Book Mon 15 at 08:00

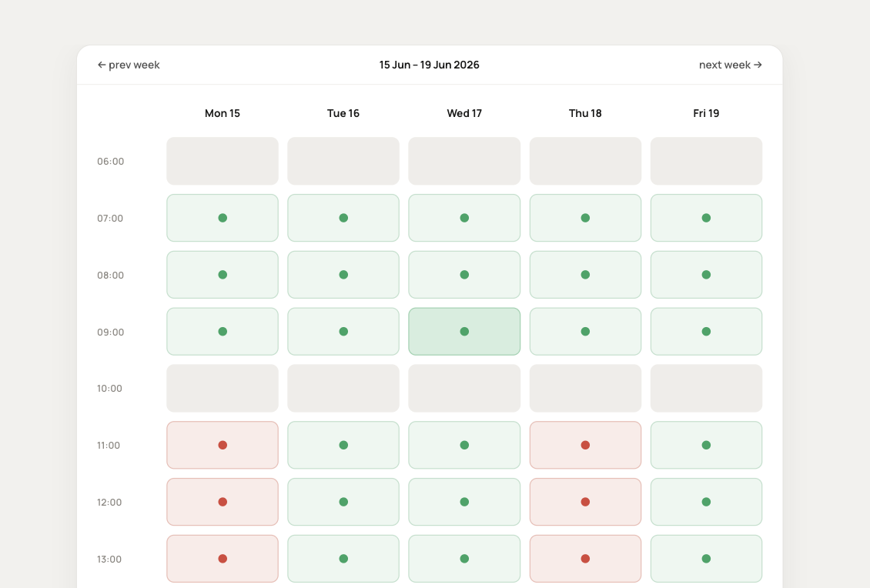click(223, 275)
